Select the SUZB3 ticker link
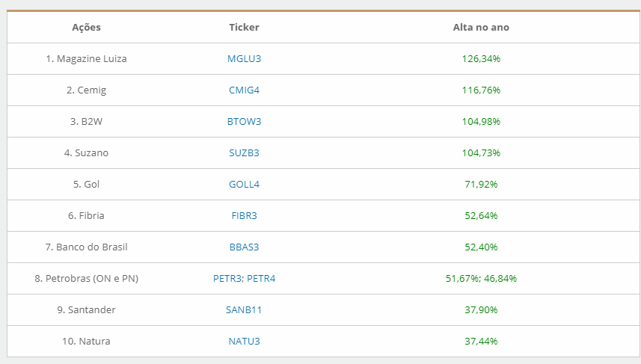This screenshot has width=641, height=364. 244,152
